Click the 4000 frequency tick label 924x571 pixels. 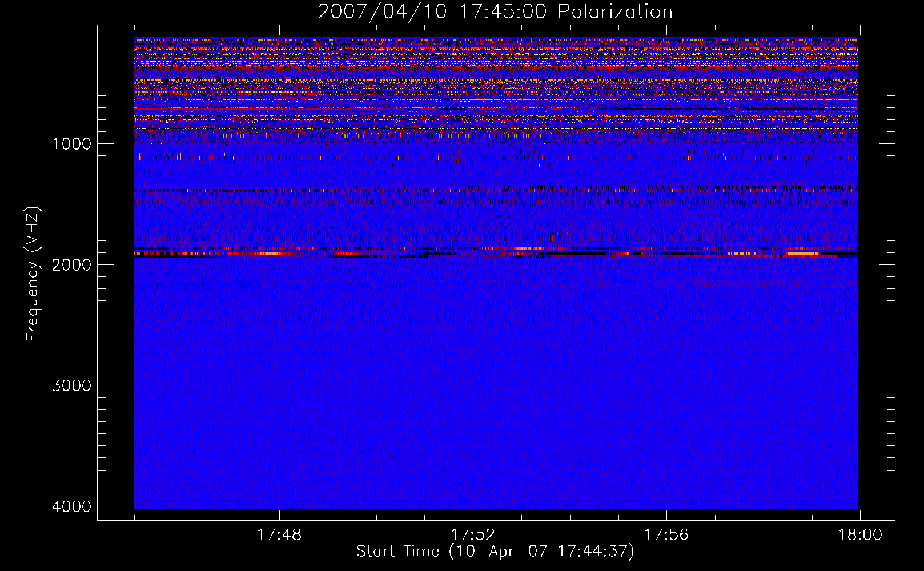point(71,506)
